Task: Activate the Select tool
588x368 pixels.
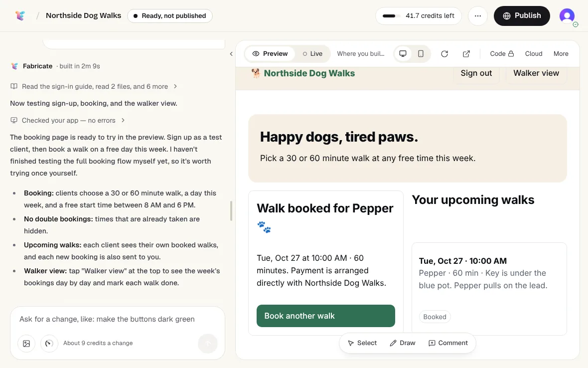Action: pyautogui.click(x=362, y=343)
